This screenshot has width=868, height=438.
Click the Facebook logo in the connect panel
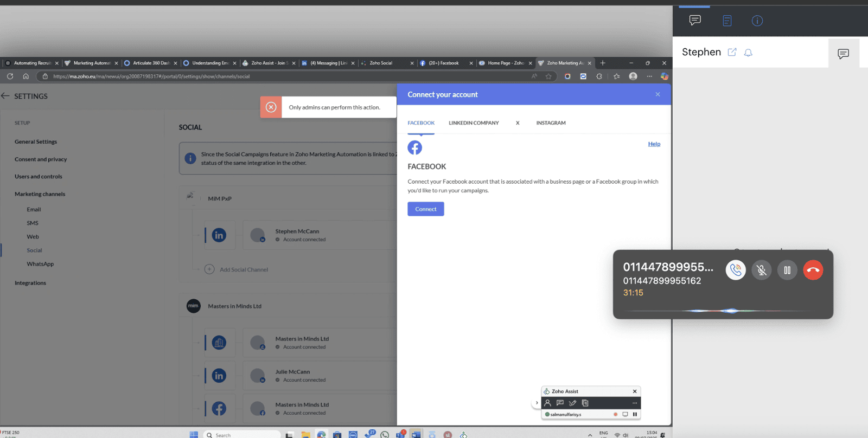tap(414, 147)
